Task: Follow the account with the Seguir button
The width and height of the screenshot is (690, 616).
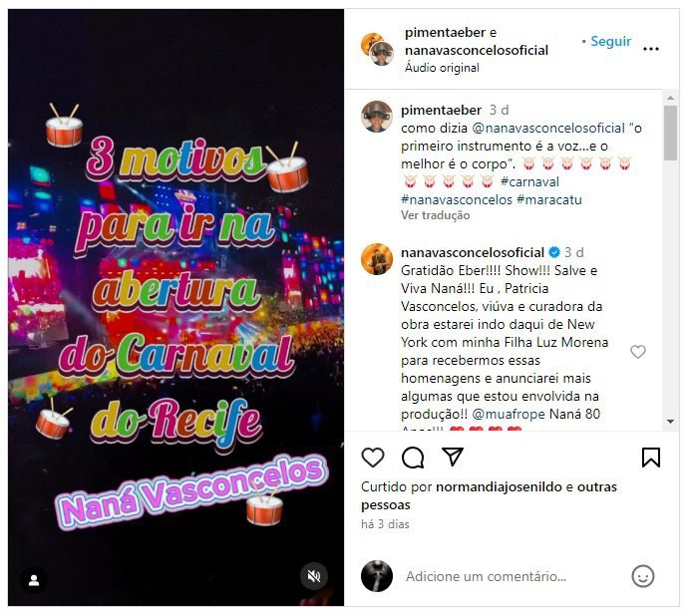Action: (610, 41)
